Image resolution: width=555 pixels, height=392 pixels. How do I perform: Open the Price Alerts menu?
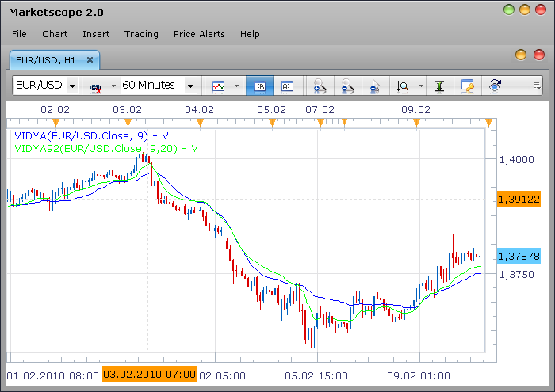click(x=199, y=34)
